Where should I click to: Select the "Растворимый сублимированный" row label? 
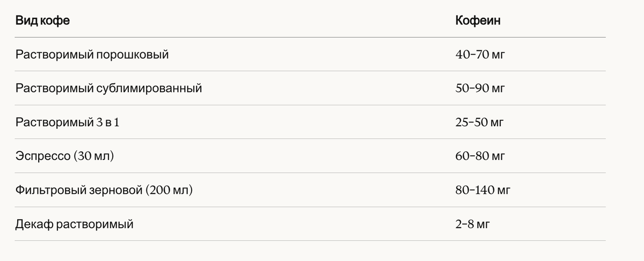[109, 89]
